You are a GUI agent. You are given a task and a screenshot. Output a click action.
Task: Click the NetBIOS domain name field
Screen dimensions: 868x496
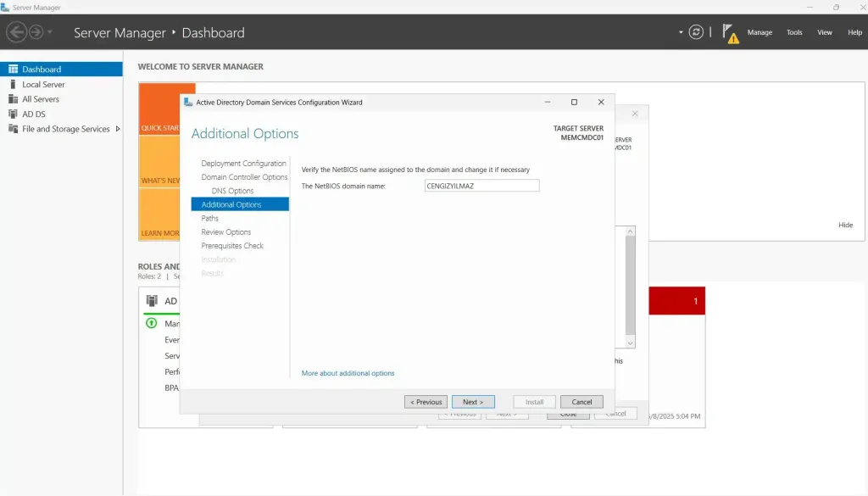pos(481,186)
